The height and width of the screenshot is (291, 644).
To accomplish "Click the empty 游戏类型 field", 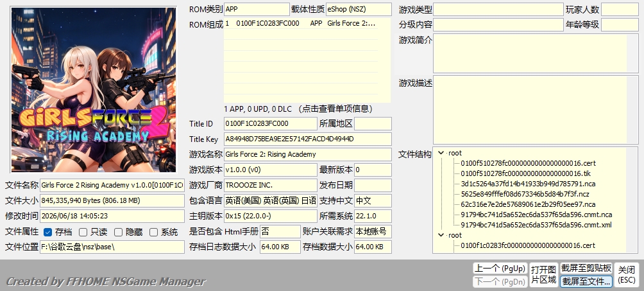I will (498, 9).
